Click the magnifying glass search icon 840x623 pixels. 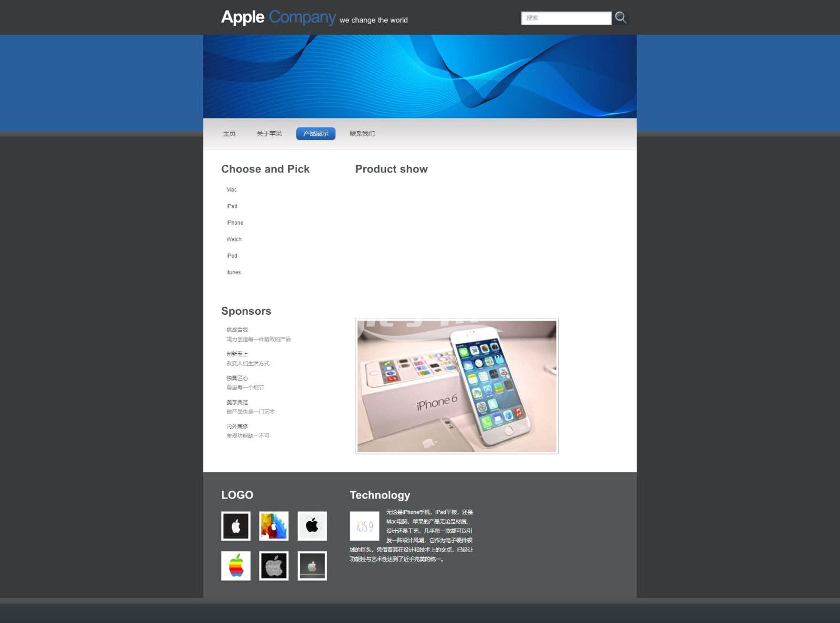pos(621,18)
